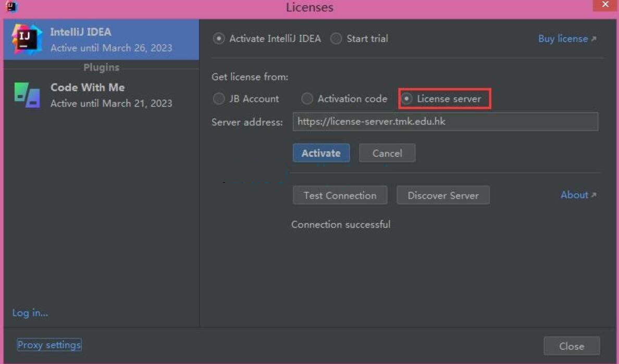Select the IntelliJ IDEA product icon
The height and width of the screenshot is (364, 619).
(x=27, y=40)
